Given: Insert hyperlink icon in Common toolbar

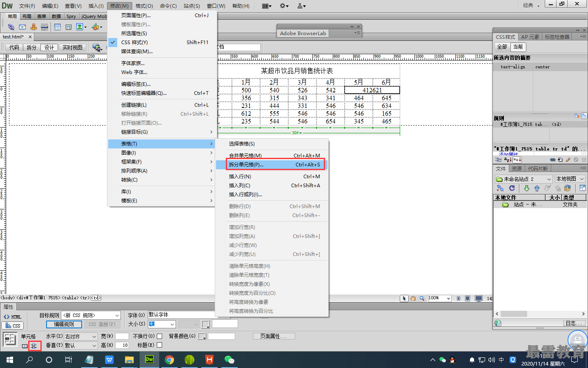Looking at the screenshot, I should coord(11,27).
